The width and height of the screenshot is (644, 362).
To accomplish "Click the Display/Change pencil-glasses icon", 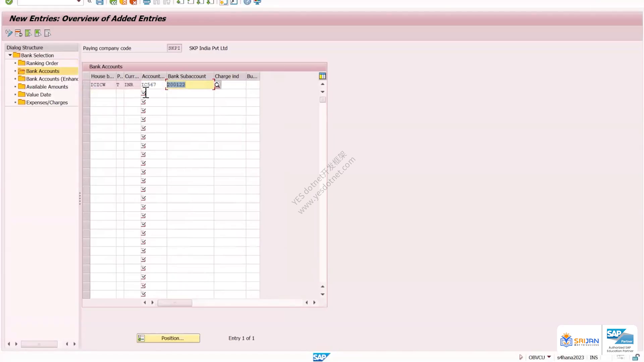I will [9, 33].
